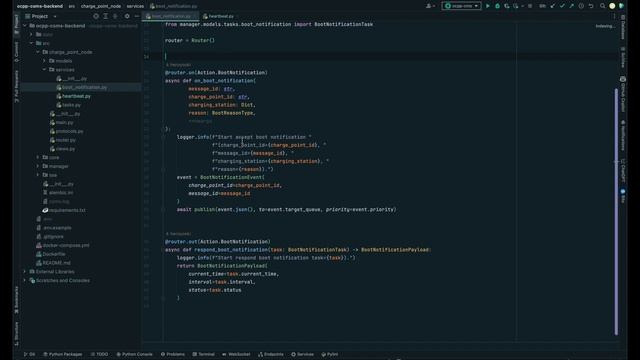640x360 pixels.
Task: Open TODO tool window
Action: pyautogui.click(x=100, y=354)
